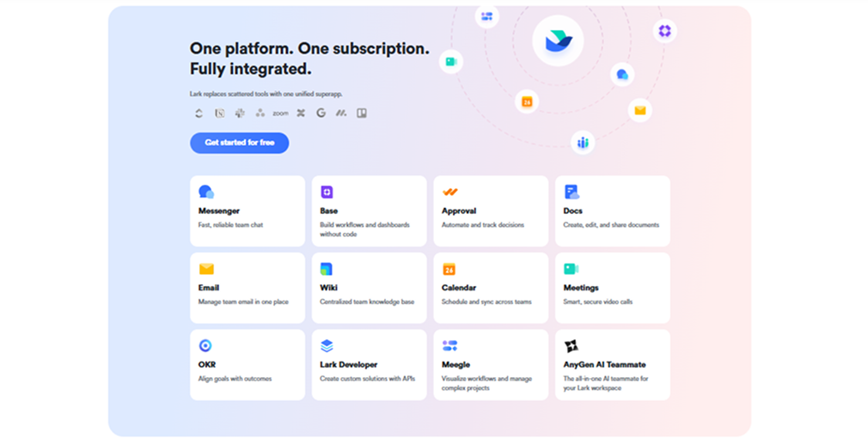Screen dimensions: 868x445
Task: Open the Lark Developer card title
Action: [349, 365]
